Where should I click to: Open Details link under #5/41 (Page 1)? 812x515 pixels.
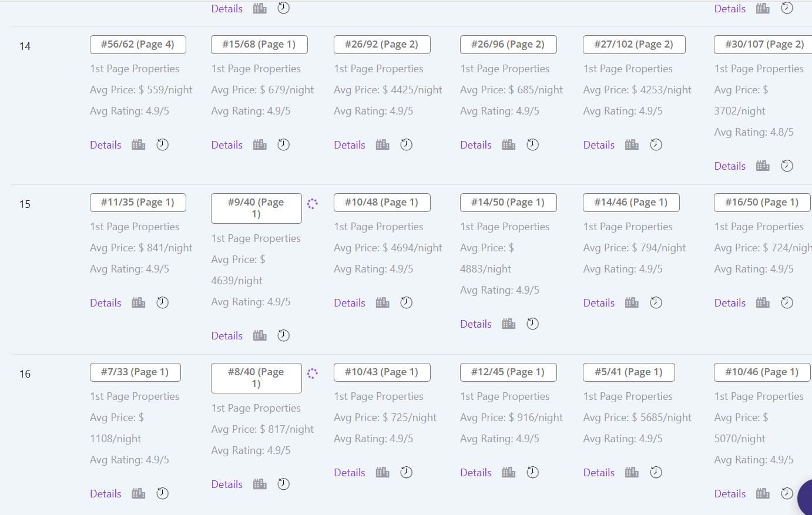[x=599, y=472]
